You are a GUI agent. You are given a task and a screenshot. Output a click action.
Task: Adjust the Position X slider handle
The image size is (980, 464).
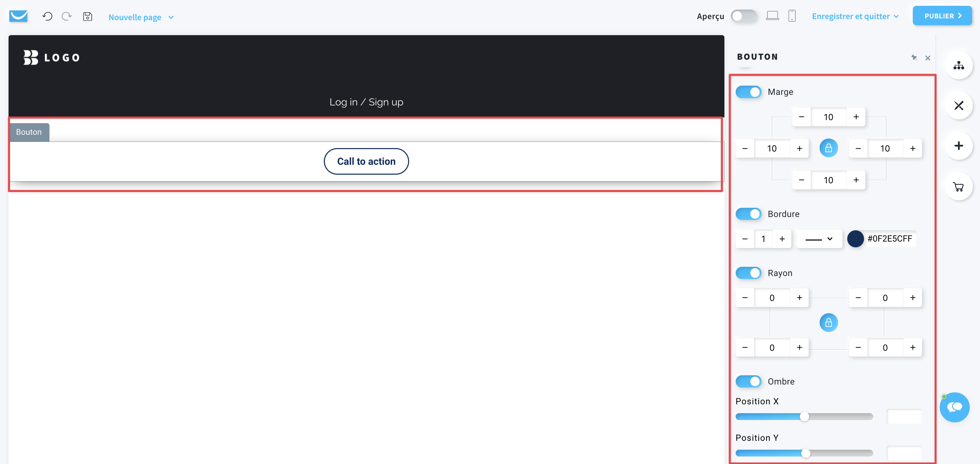pyautogui.click(x=804, y=417)
